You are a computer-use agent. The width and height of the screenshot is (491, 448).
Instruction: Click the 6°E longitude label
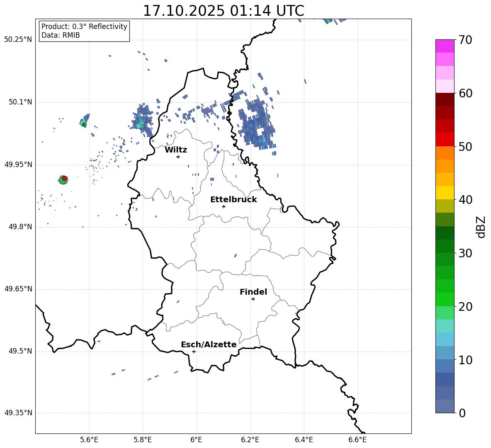pos(196,440)
